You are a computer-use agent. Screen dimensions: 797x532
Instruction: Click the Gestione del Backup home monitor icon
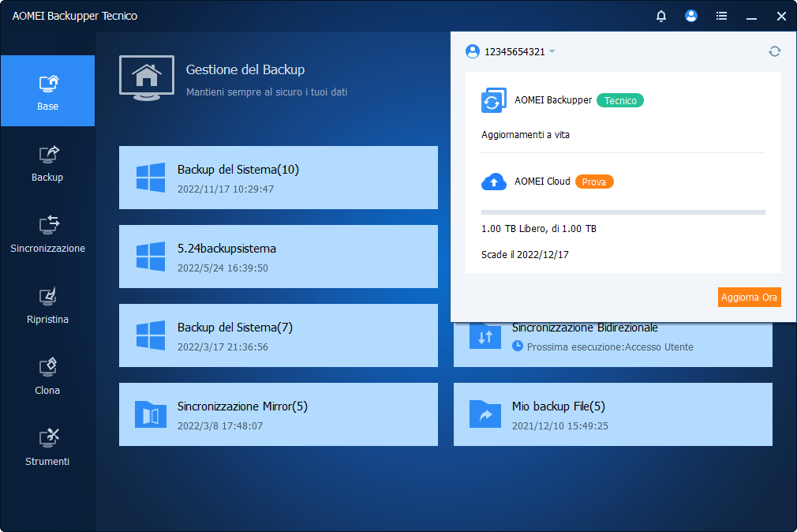147,78
